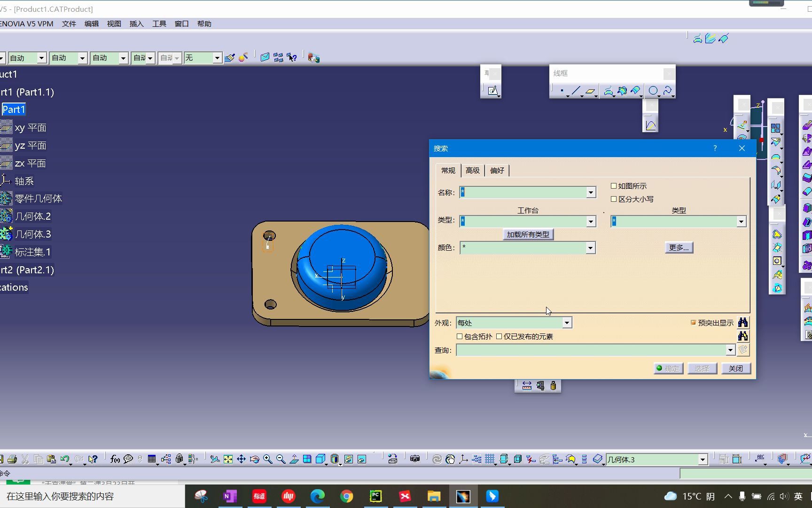Enable the 如图所示 checkbox

click(613, 186)
